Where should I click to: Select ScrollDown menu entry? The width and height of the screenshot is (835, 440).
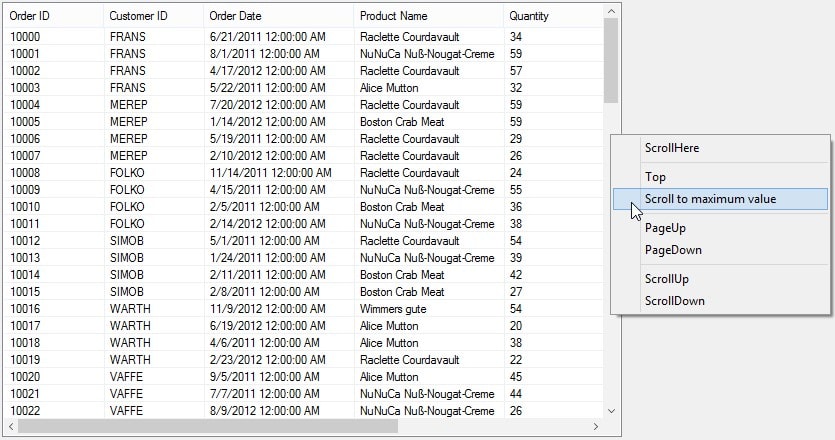tap(721, 300)
